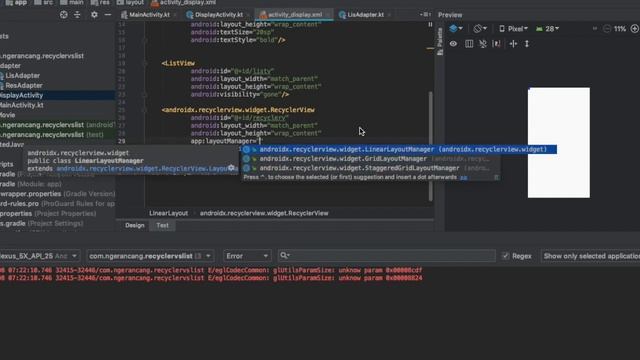640x360 pixels.
Task: Choose StaggeredGridLayoutManager autocomplete suggestion
Action: pyautogui.click(x=370, y=168)
